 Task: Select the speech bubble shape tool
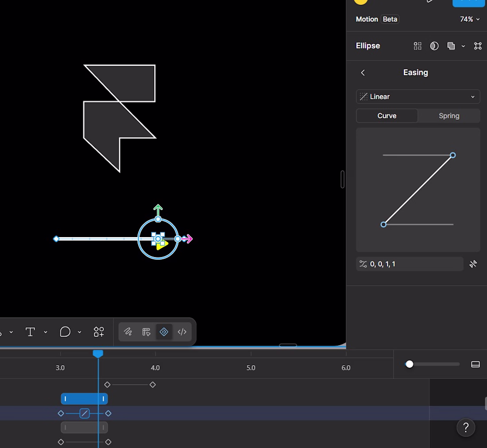65,332
